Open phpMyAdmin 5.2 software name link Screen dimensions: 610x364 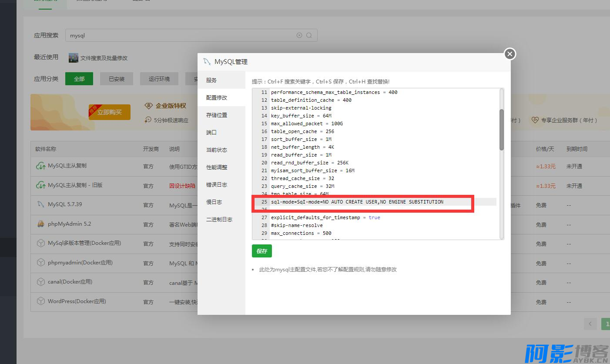pos(70,224)
